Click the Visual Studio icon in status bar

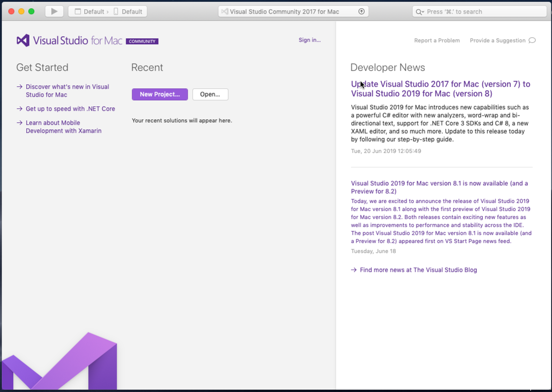tap(225, 12)
